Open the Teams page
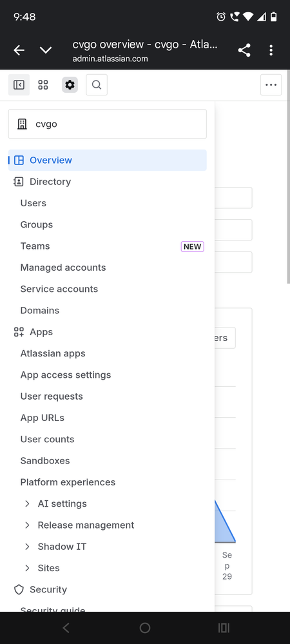 (x=107, y=246)
